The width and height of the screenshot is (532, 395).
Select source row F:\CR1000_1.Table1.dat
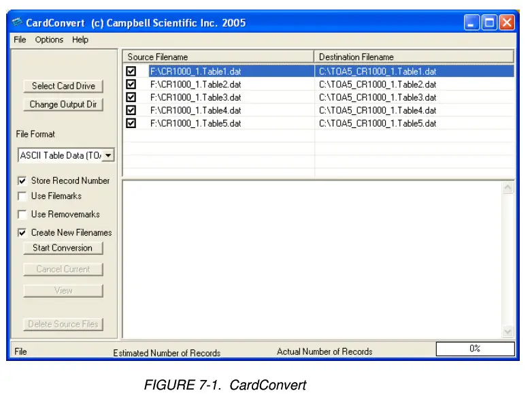196,72
